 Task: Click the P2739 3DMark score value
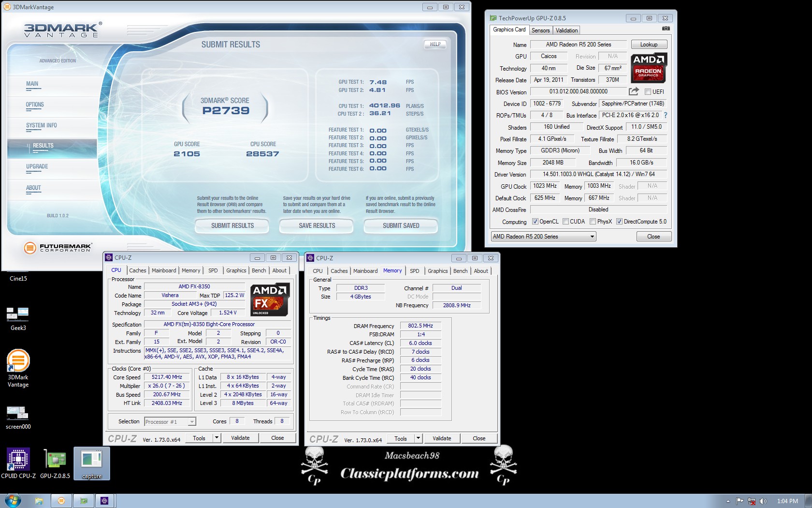[x=226, y=111]
